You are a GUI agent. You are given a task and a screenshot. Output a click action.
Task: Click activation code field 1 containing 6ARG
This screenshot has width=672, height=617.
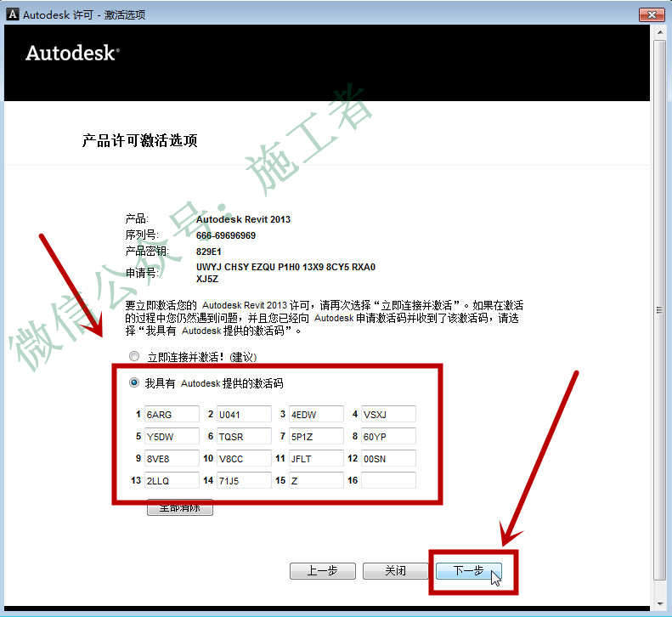(x=172, y=414)
